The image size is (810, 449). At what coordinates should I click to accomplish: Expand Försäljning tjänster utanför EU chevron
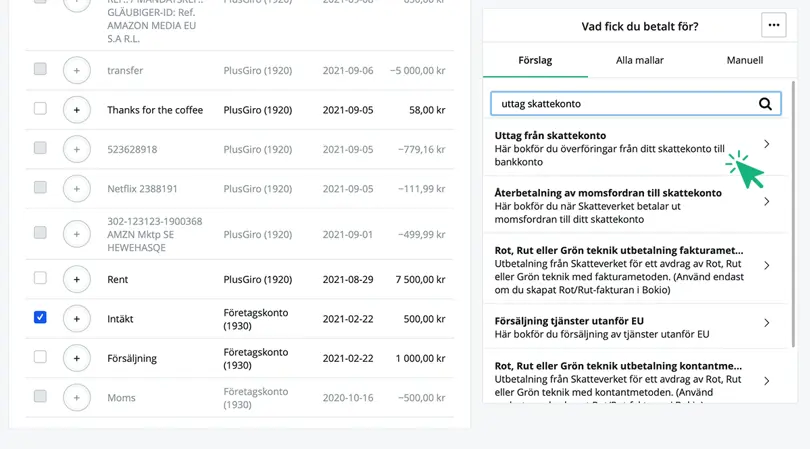pos(767,323)
